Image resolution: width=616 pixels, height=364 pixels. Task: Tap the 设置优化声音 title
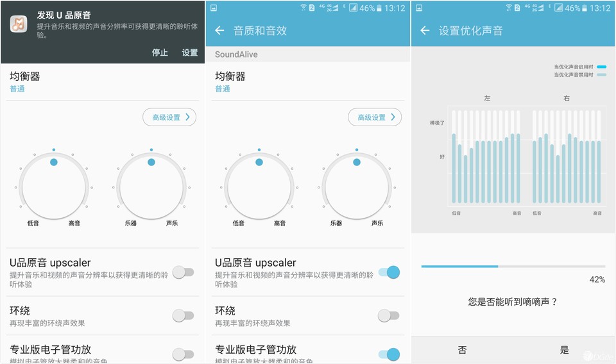click(470, 31)
